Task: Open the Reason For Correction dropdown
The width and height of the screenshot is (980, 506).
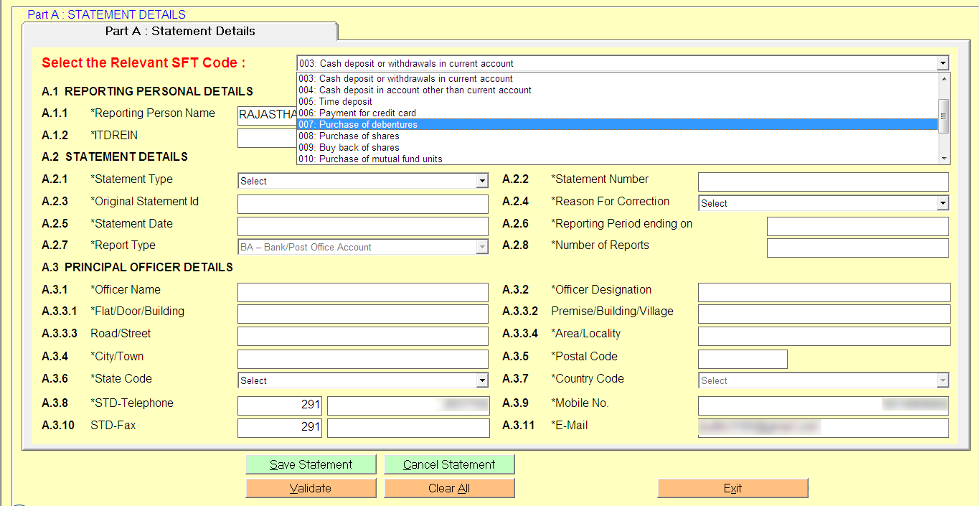Action: pyautogui.click(x=943, y=204)
